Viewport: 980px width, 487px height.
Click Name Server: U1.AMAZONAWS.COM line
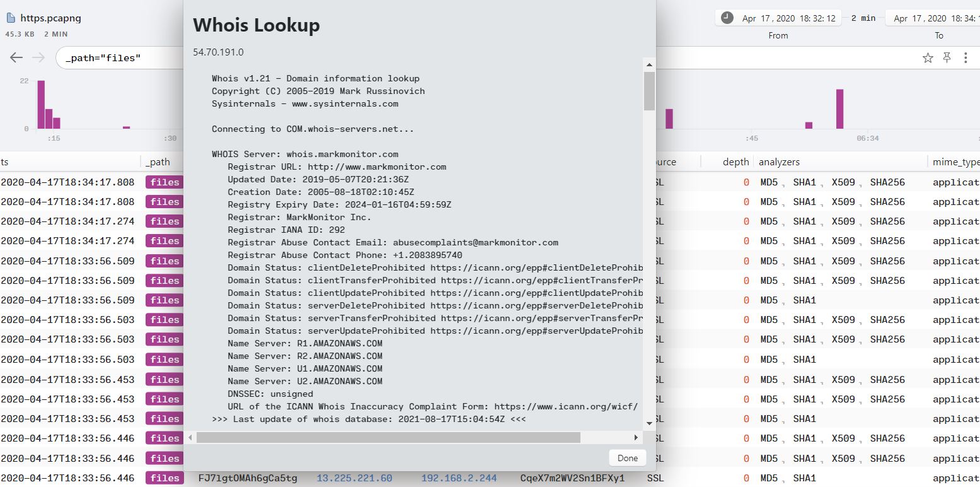click(305, 368)
